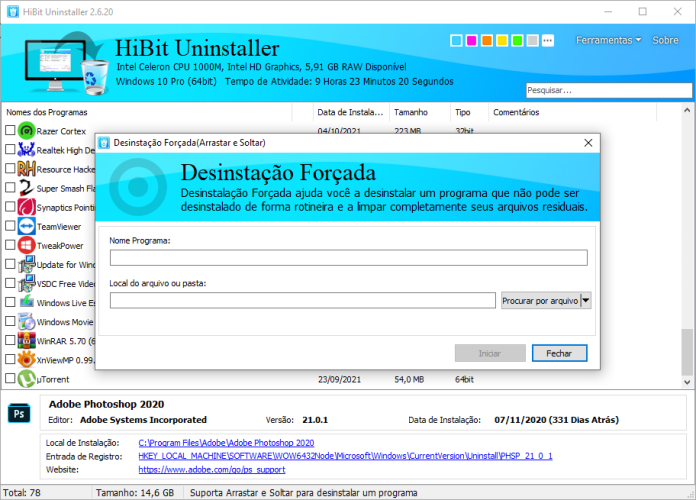Click the HiBit monitor and recycle bin logo
Screen dimensions: 696x500
pos(67,63)
